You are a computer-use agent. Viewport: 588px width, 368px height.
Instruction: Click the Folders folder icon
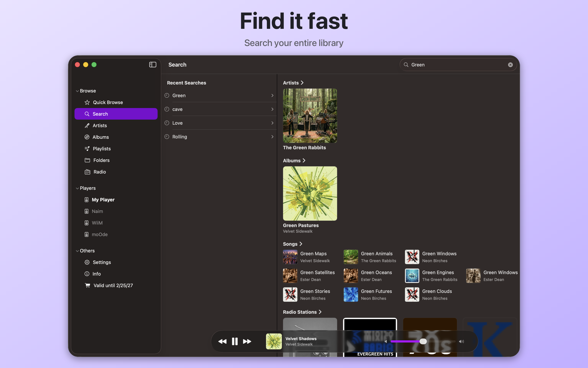[87, 160]
